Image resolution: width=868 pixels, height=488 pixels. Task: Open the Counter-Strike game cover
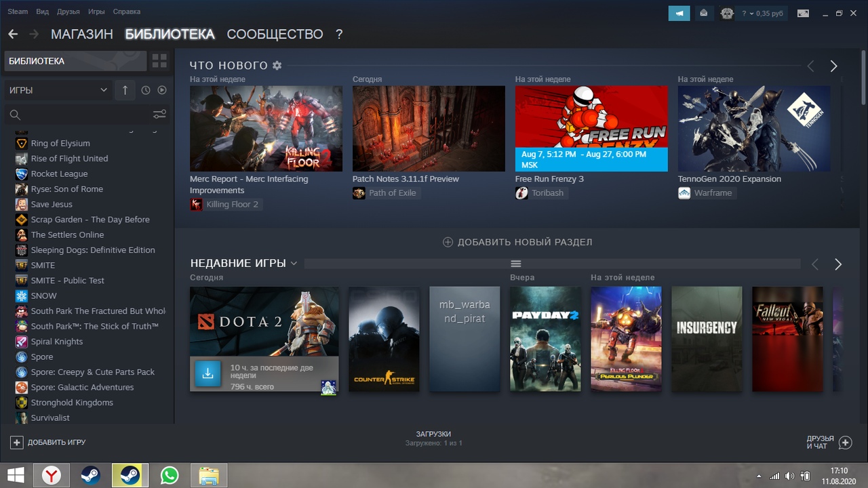pos(384,339)
